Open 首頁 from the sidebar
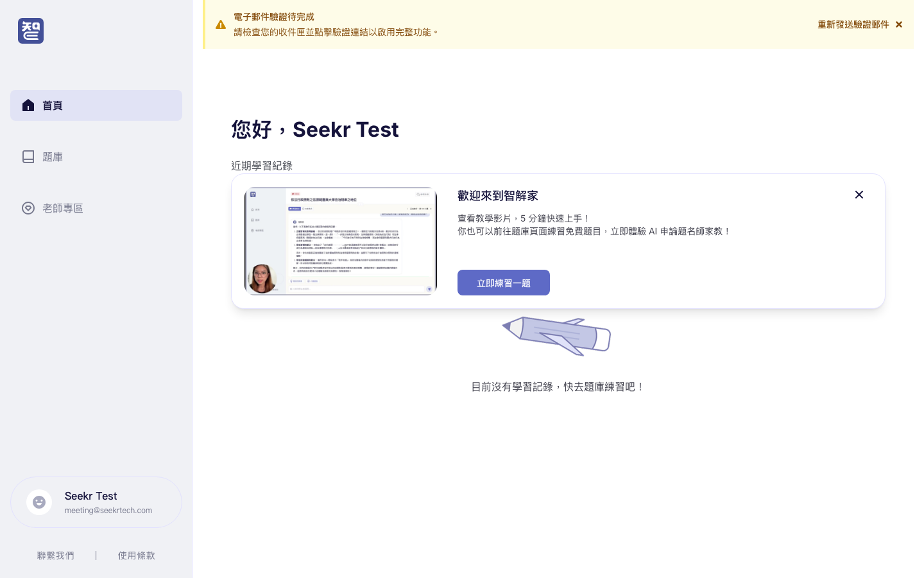 (53, 105)
